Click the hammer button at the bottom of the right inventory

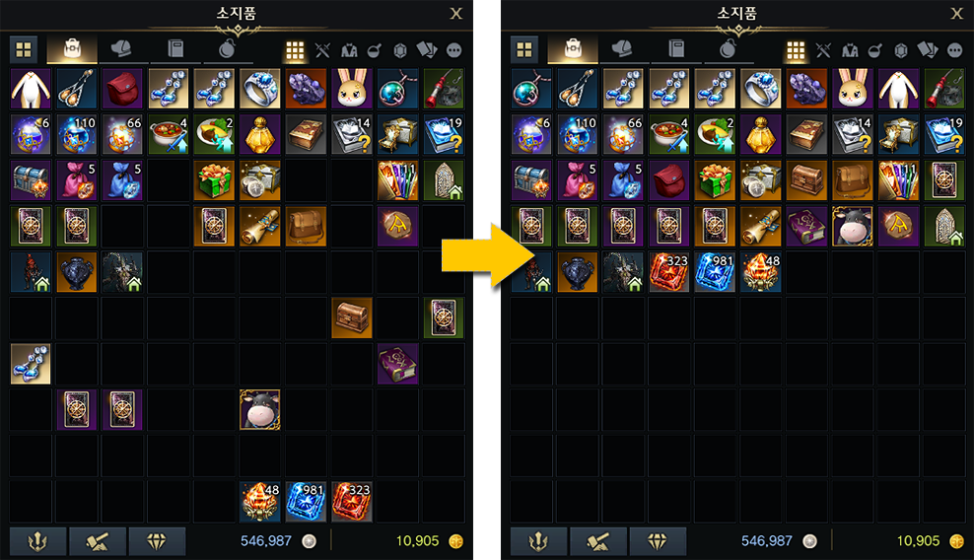click(598, 541)
